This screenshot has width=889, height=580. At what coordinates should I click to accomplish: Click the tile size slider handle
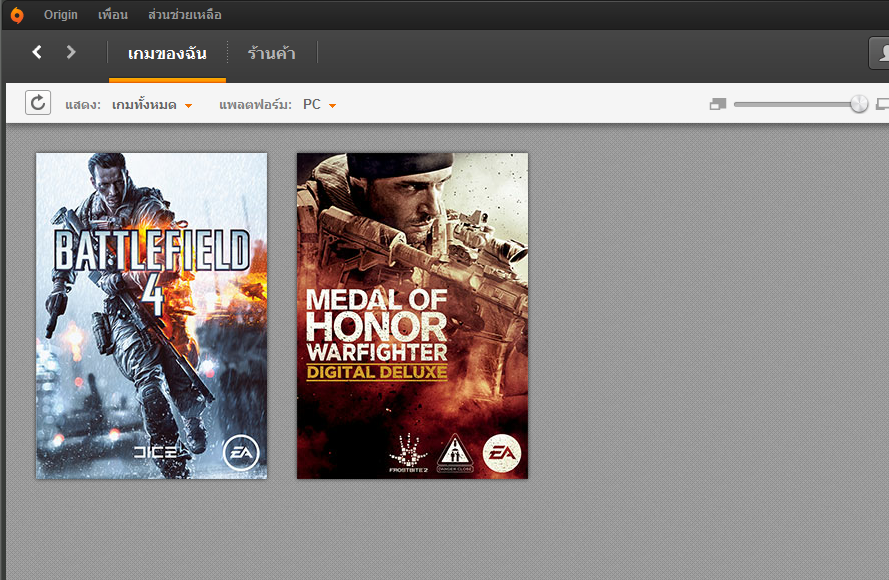point(859,104)
